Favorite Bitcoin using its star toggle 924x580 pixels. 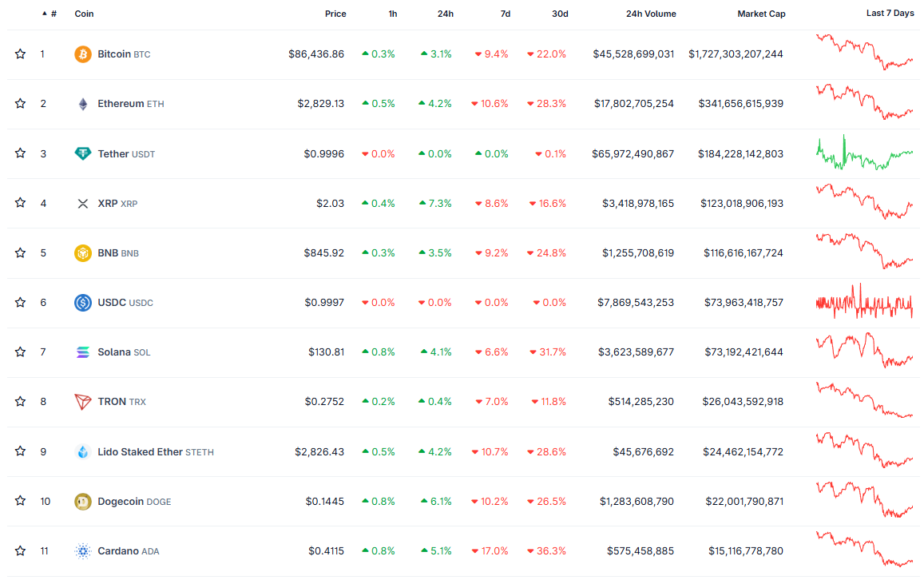[x=20, y=54]
